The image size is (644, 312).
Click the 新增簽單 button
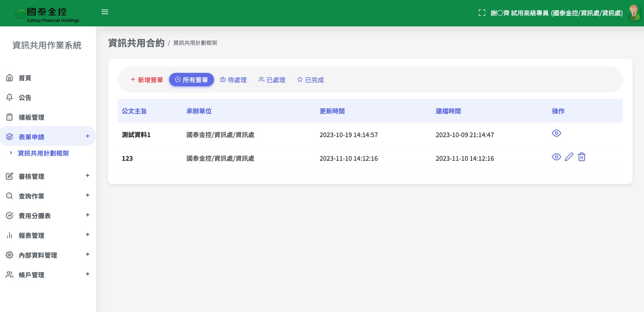click(x=147, y=80)
